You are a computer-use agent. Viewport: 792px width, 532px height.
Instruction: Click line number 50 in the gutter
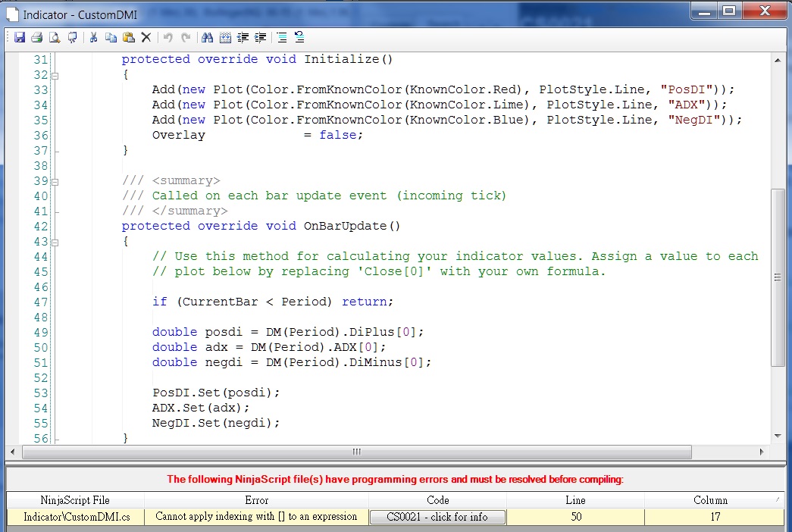coord(40,348)
